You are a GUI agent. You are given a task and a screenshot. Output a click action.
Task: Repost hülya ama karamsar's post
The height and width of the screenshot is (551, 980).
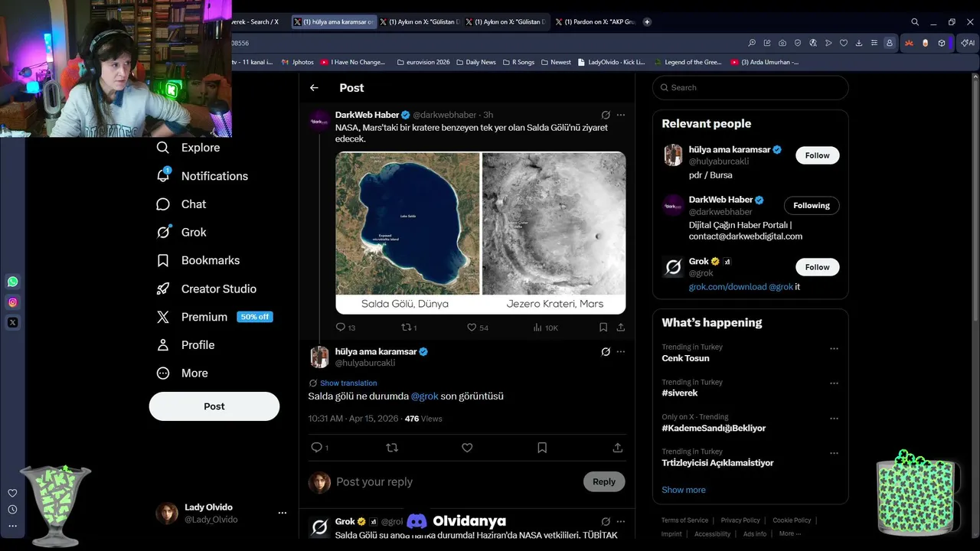(x=392, y=448)
